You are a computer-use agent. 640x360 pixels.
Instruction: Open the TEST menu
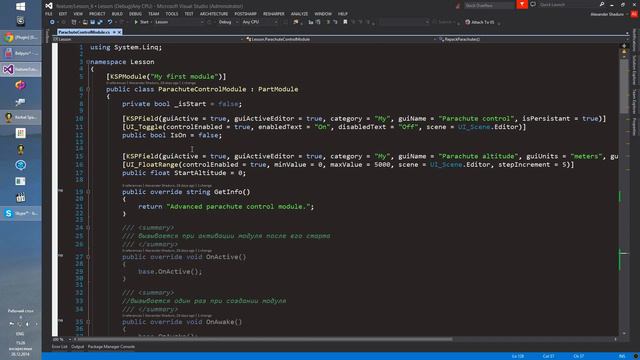189,14
